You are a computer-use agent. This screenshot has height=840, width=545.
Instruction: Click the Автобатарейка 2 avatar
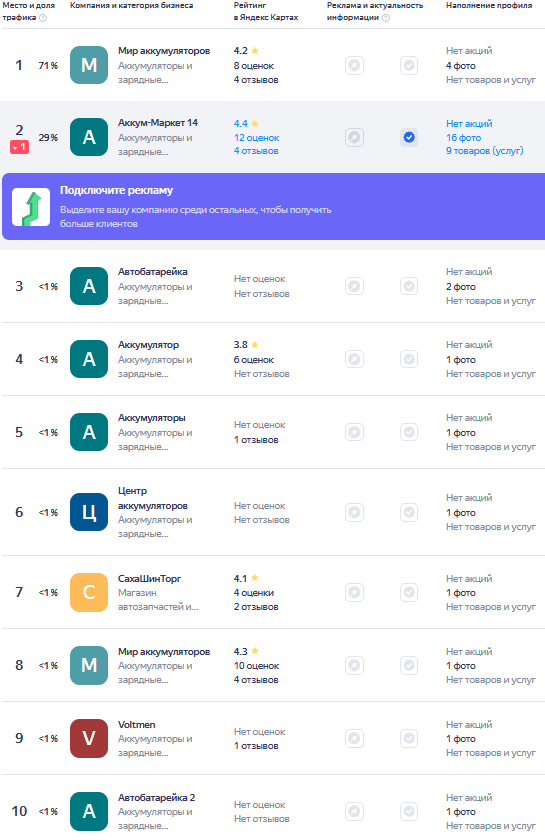tap(89, 811)
